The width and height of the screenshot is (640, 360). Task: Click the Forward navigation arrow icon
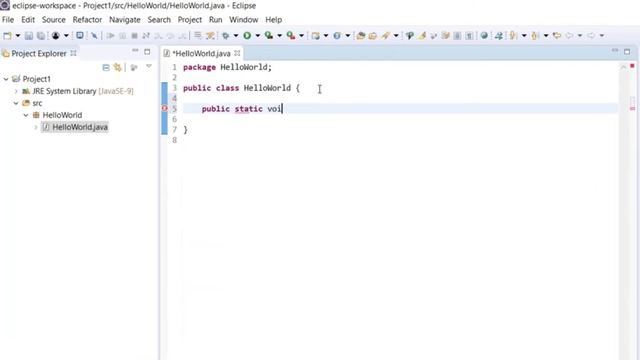[x=591, y=36]
